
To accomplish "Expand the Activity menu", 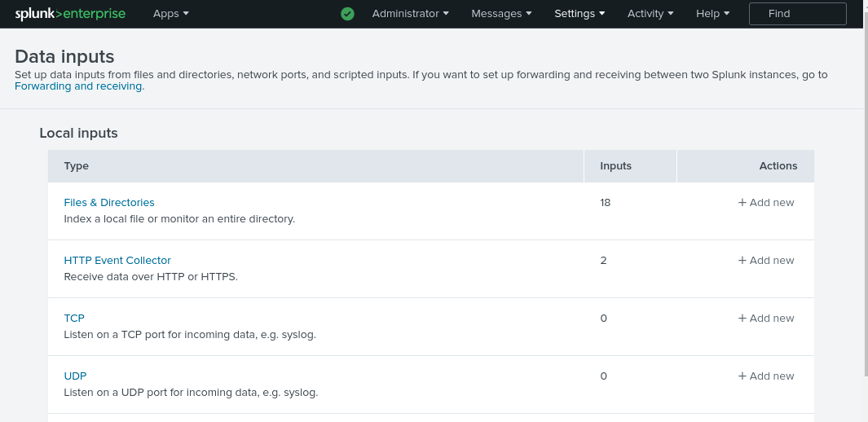I will point(650,14).
